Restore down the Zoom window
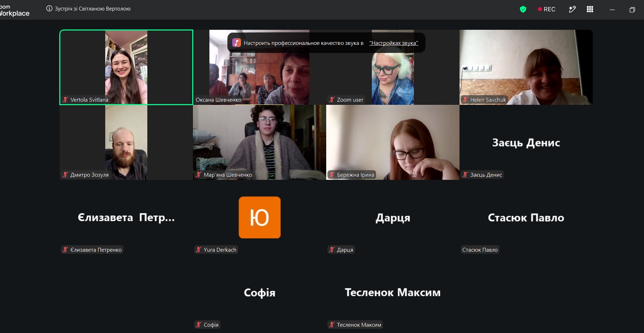Viewport: 644px width, 333px height. point(632,9)
